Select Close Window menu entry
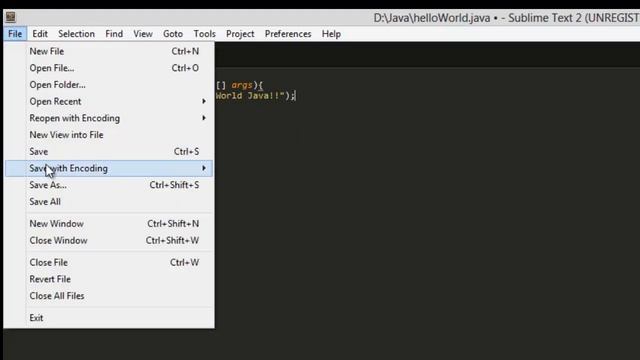The height and width of the screenshot is (360, 640). point(109,241)
